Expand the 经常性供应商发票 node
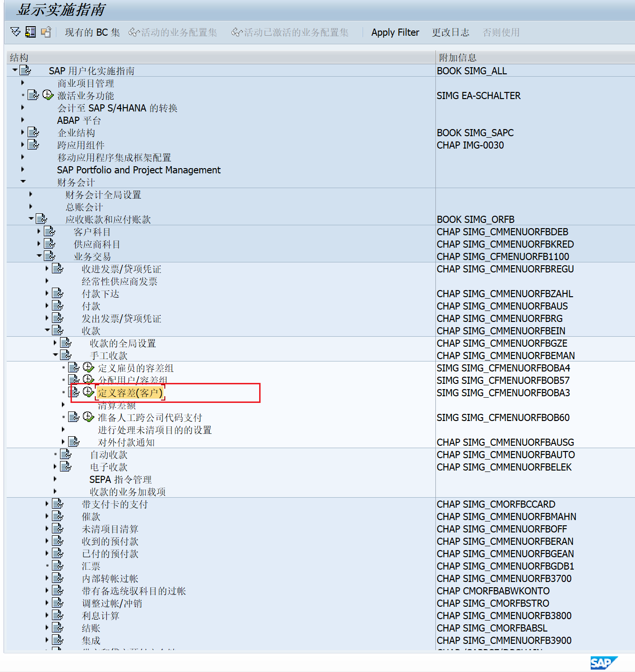 pos(47,281)
